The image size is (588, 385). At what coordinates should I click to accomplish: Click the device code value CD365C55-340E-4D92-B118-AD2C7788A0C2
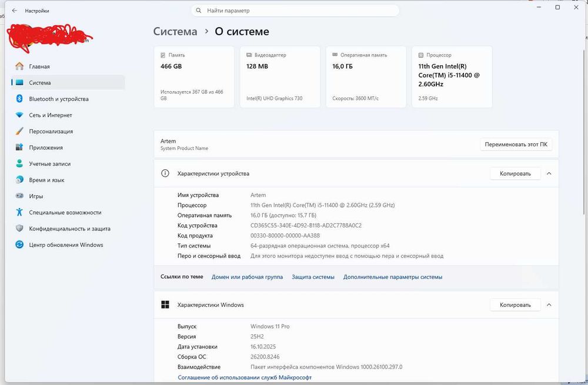coord(306,225)
